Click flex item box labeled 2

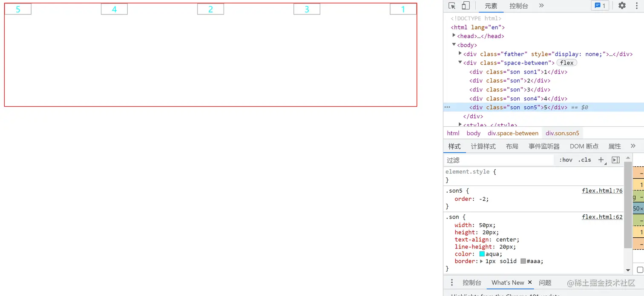tap(210, 9)
